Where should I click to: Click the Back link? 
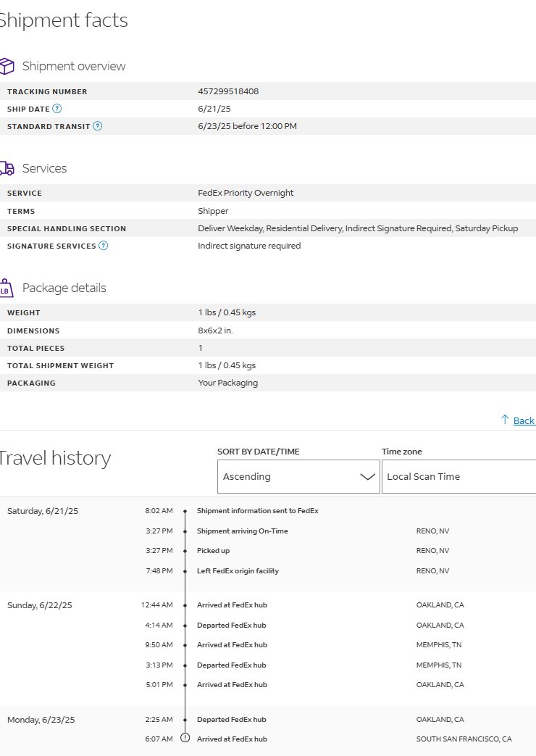pos(524,420)
